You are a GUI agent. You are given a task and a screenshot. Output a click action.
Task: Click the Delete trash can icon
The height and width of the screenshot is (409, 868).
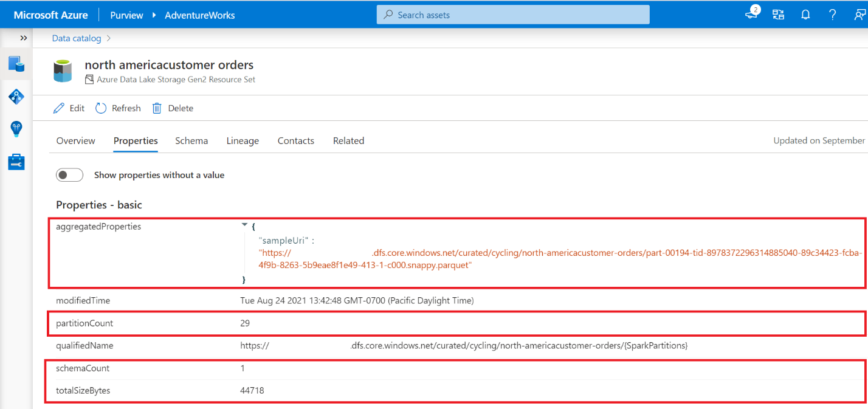[157, 108]
